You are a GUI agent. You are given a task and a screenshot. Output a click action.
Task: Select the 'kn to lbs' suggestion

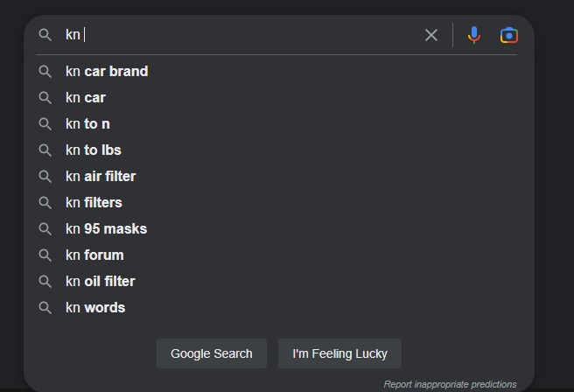coord(94,150)
